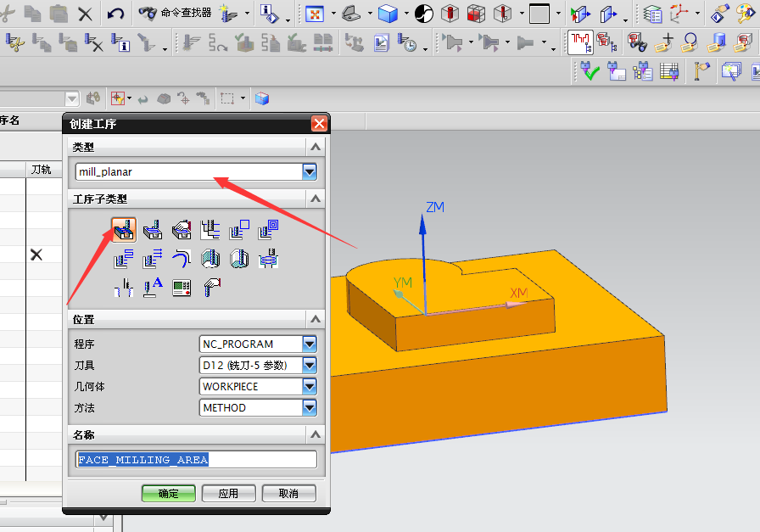Select the Thread Milling subtype icon
The height and width of the screenshot is (532, 760).
124,288
